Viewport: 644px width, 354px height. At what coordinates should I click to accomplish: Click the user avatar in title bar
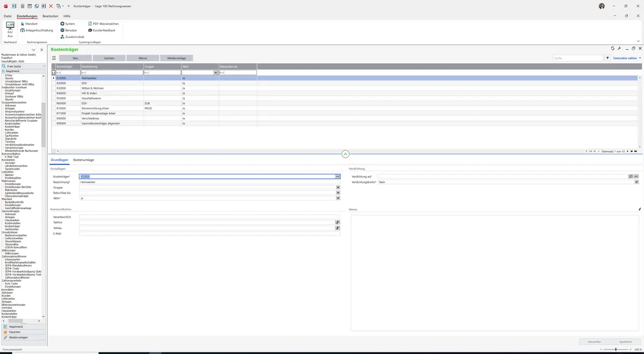tap(602, 6)
